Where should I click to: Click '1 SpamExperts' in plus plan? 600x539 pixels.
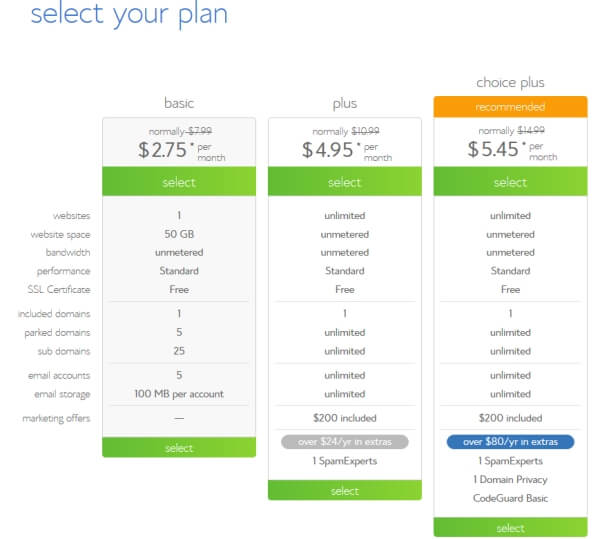tap(344, 461)
